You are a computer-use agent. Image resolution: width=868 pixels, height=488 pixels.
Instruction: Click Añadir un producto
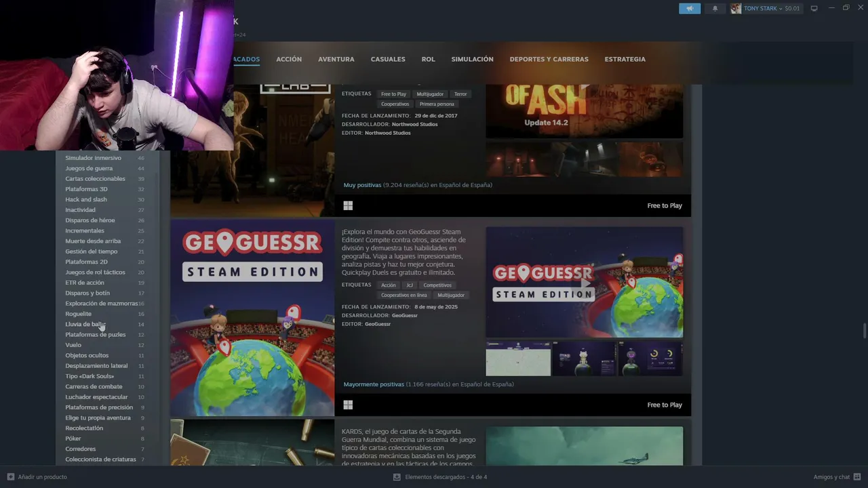click(42, 476)
